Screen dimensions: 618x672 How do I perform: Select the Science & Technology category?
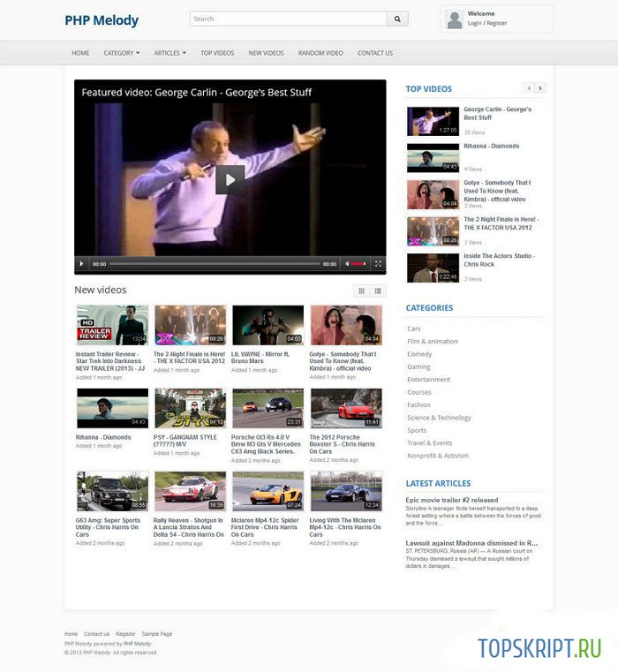[439, 418]
